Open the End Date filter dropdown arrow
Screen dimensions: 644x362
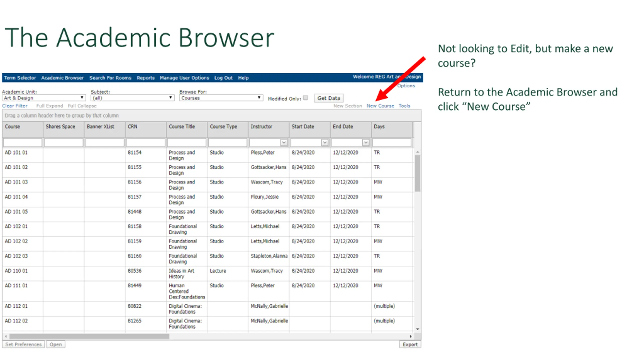click(366, 143)
